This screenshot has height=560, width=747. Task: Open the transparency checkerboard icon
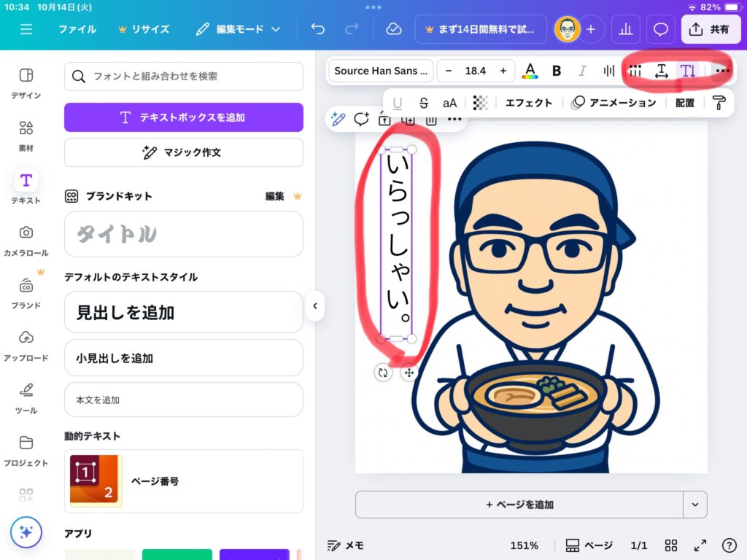pyautogui.click(x=480, y=103)
